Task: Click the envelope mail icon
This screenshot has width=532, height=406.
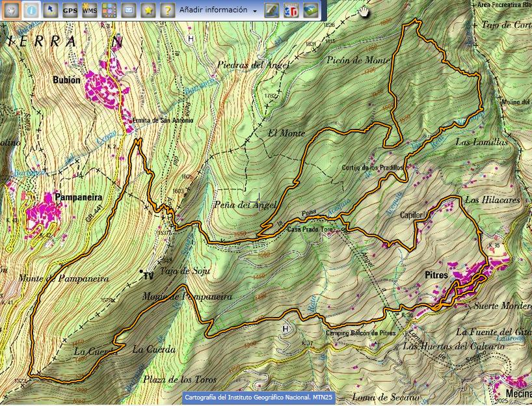Action: [x=129, y=10]
